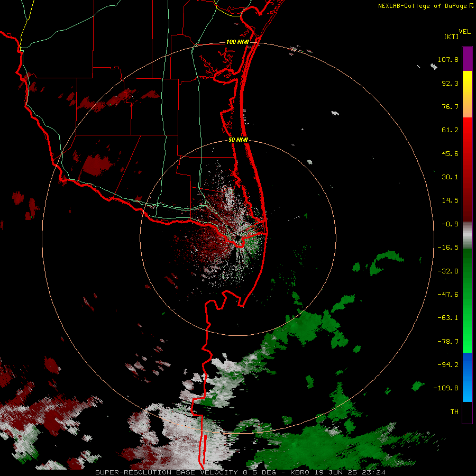The width and height of the screenshot is (476, 476).
Task: Click the -16.5 velocity scale value
Action: [448, 248]
